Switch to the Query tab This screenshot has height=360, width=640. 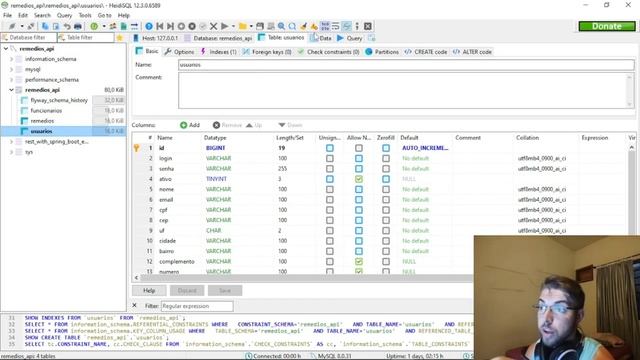tap(350, 38)
